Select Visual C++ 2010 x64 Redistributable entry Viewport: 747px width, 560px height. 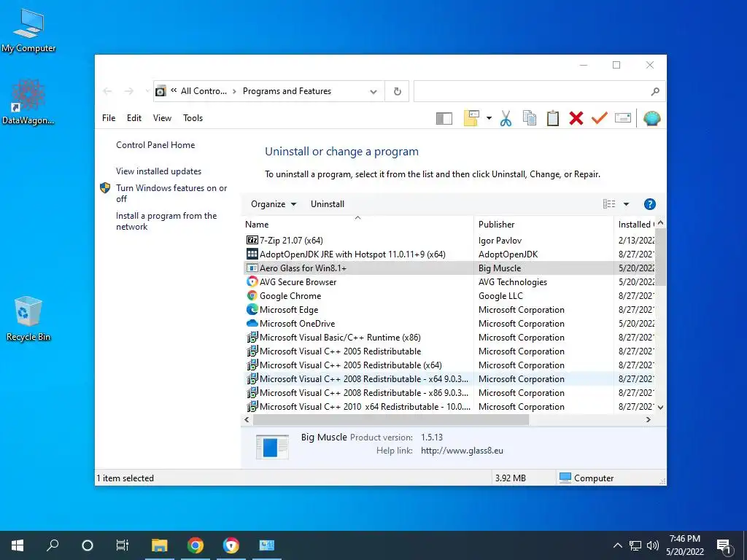click(x=448, y=407)
